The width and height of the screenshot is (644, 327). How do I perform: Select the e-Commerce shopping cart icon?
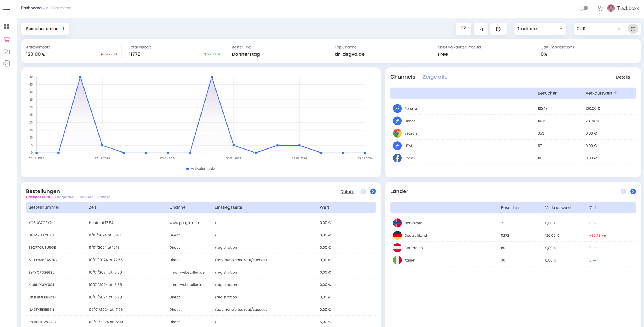[7, 39]
